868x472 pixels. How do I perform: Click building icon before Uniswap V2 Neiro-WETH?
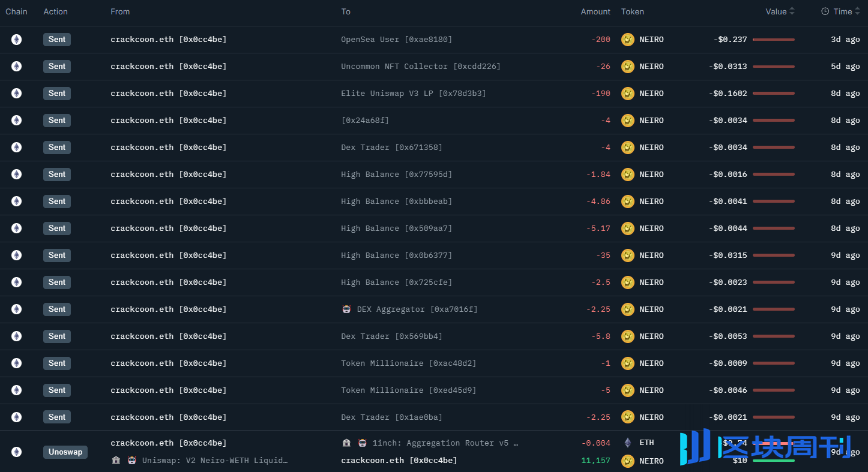point(116,461)
